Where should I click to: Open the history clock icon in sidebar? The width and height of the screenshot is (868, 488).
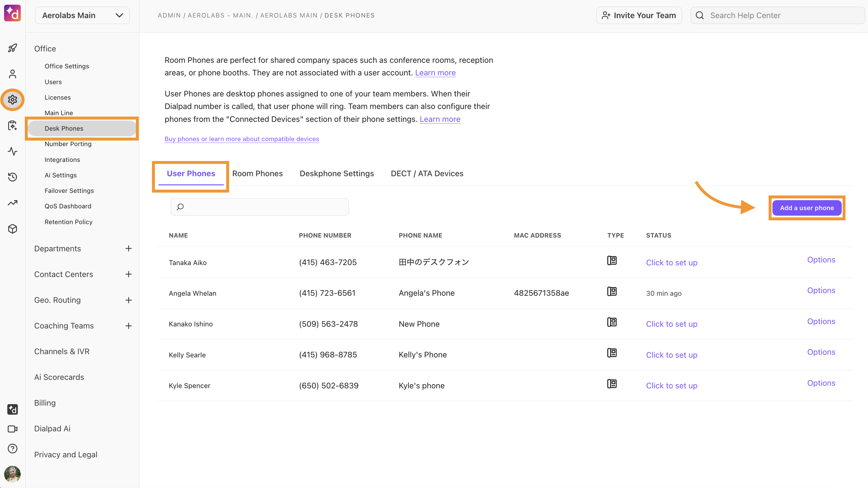click(13, 177)
